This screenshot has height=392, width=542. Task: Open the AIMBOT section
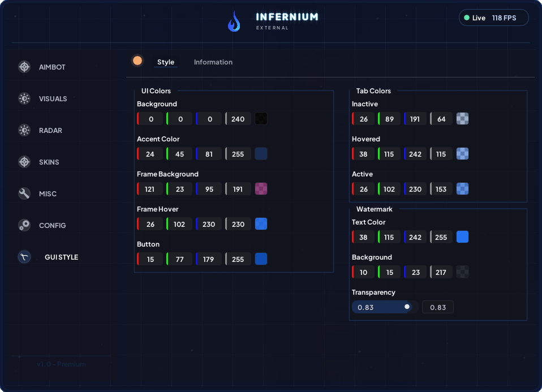point(52,67)
